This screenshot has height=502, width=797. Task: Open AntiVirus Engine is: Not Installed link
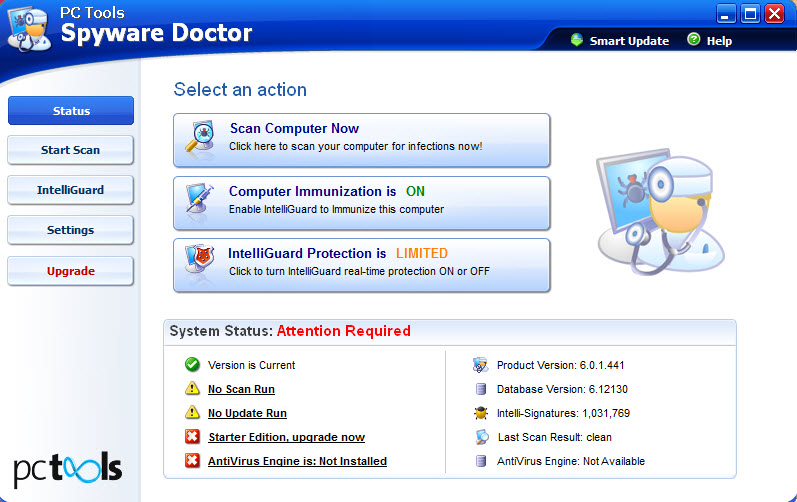297,461
